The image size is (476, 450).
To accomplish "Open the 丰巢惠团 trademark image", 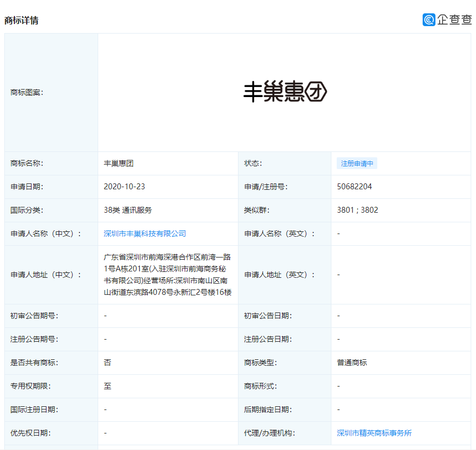I will point(285,92).
